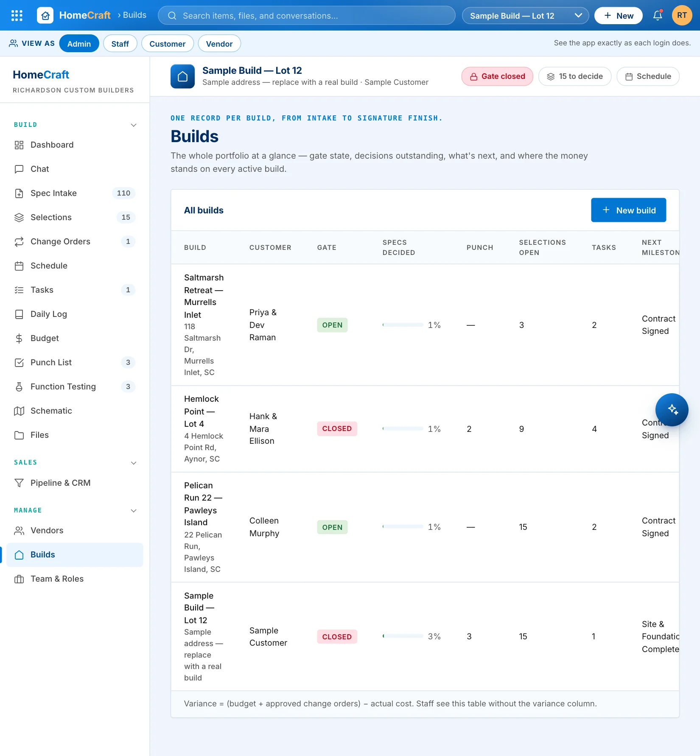This screenshot has height=756, width=700.
Task: Open Team & Roles in sidebar
Action: [75, 579]
